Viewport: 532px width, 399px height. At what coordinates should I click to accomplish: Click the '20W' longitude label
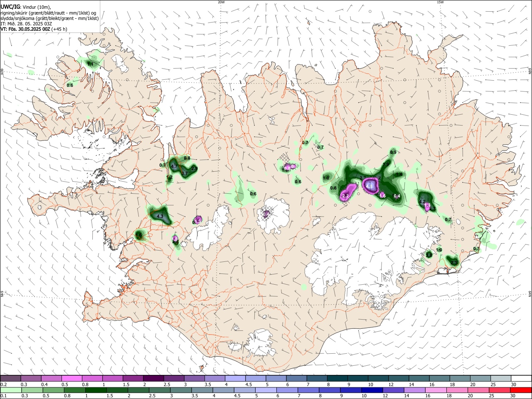[x=222, y=2]
